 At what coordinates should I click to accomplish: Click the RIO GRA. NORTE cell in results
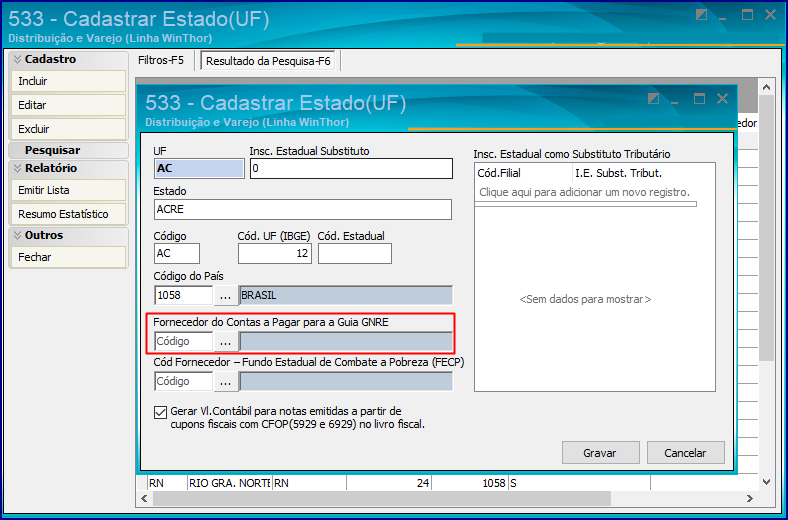point(229,483)
